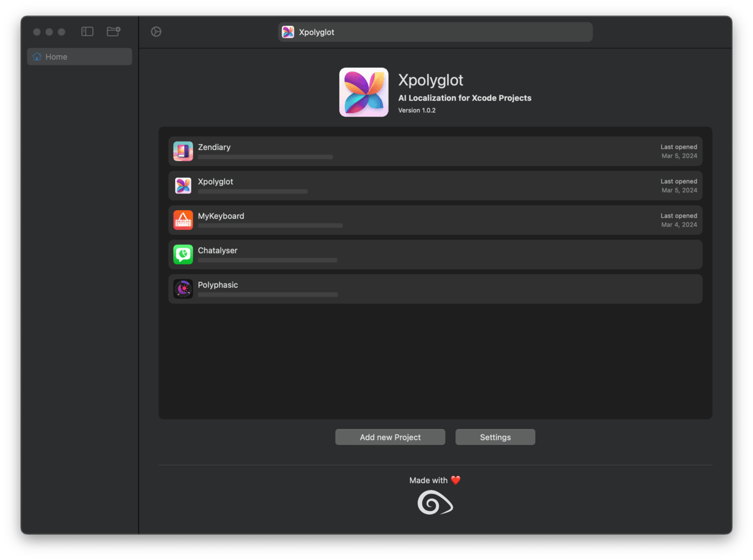
Task: Click the Polyphasic project row name
Action: [218, 285]
